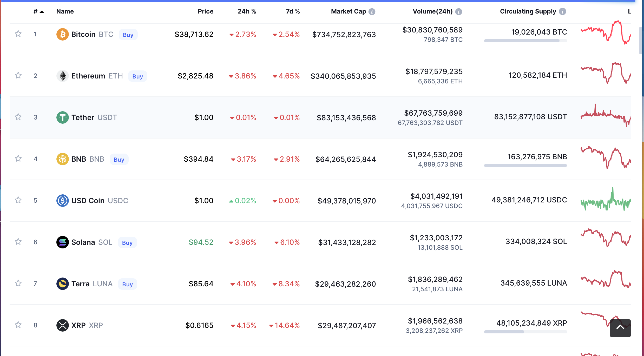The height and width of the screenshot is (356, 644).
Task: Click the Solana logo icon
Action: [x=62, y=242]
